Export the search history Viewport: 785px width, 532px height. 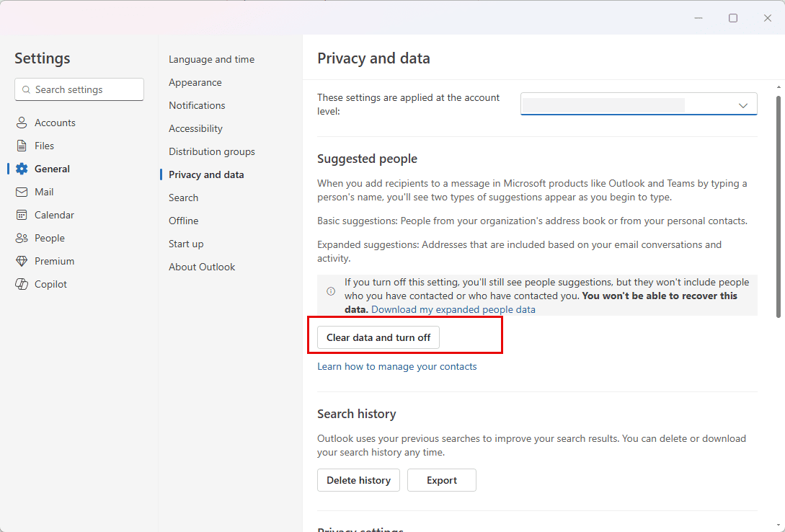point(441,480)
